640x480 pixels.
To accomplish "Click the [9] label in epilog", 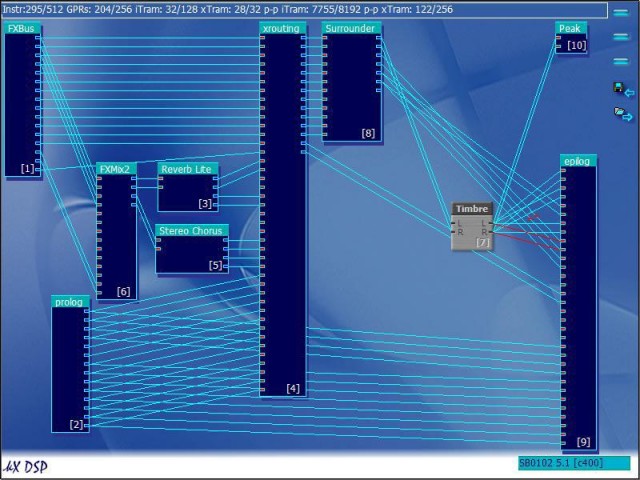I will coord(584,442).
